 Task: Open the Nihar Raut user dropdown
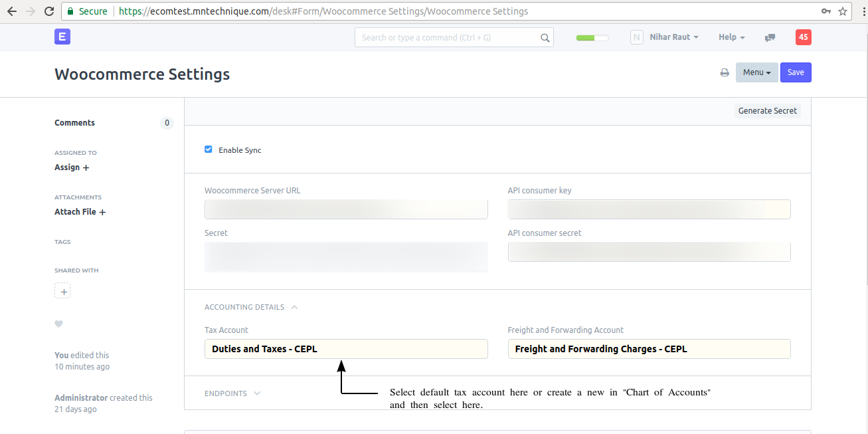pyautogui.click(x=674, y=37)
